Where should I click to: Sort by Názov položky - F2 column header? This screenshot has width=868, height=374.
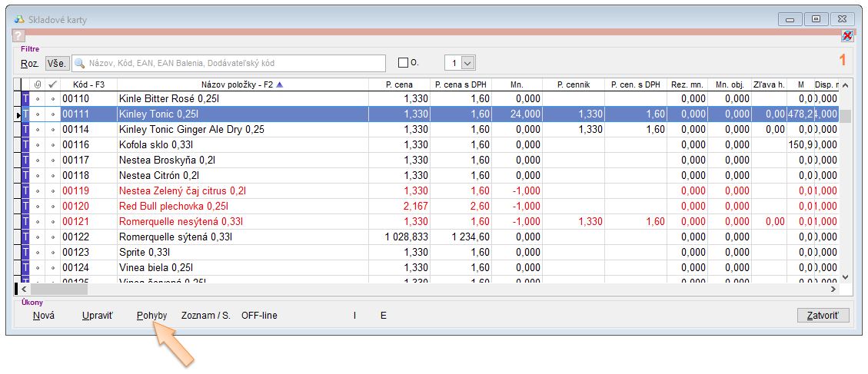pyautogui.click(x=242, y=84)
